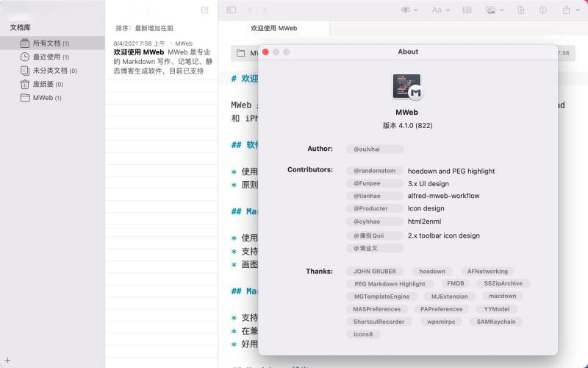The width and height of the screenshot is (588, 368).
Task: Open 最近使用 in the sidebar
Action: click(52, 57)
